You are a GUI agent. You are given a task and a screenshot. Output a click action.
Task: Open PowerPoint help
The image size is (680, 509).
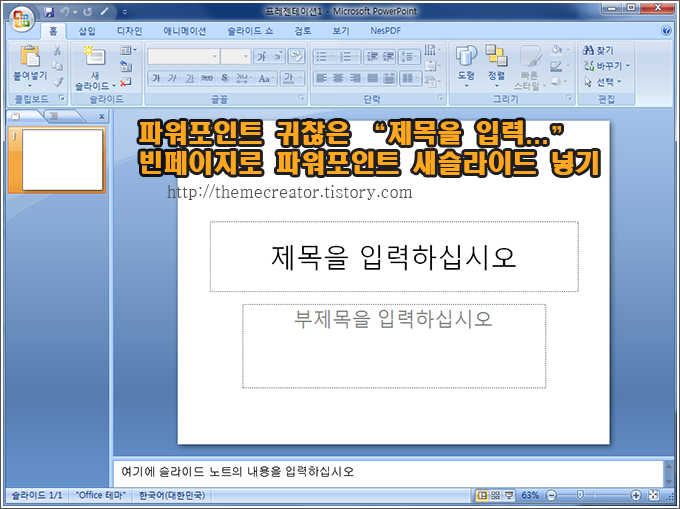coord(666,30)
